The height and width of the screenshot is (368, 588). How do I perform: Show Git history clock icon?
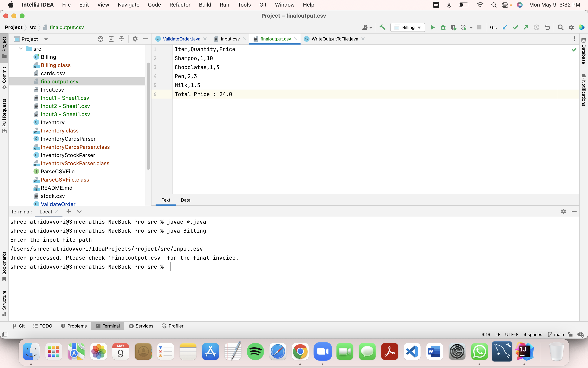tap(537, 28)
